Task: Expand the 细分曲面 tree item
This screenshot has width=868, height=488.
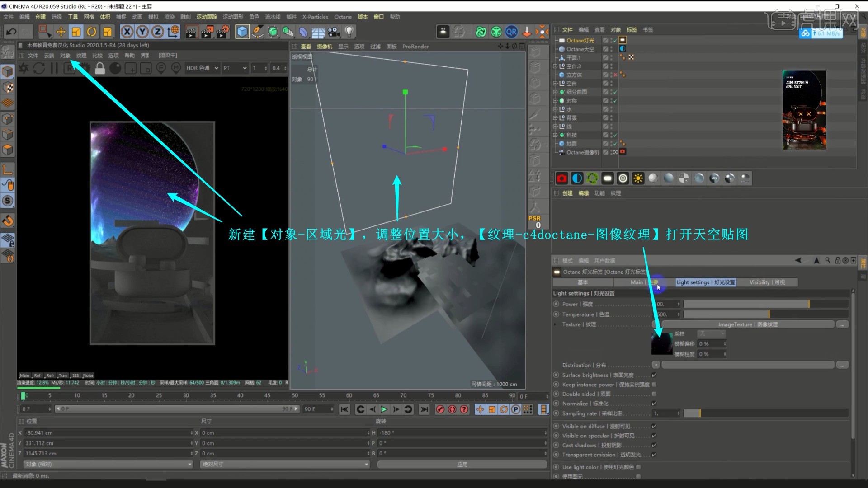Action: (555, 92)
